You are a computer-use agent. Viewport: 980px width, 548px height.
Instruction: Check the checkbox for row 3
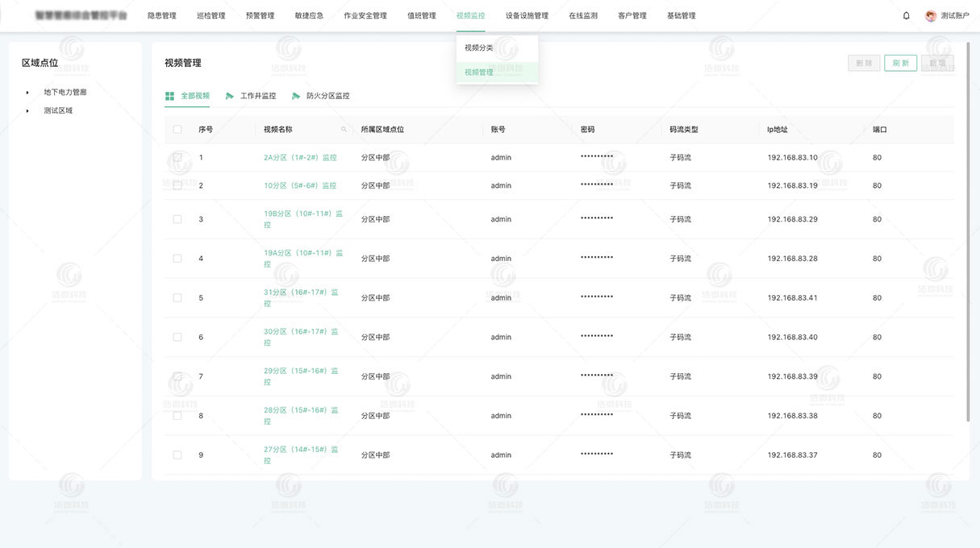177,218
